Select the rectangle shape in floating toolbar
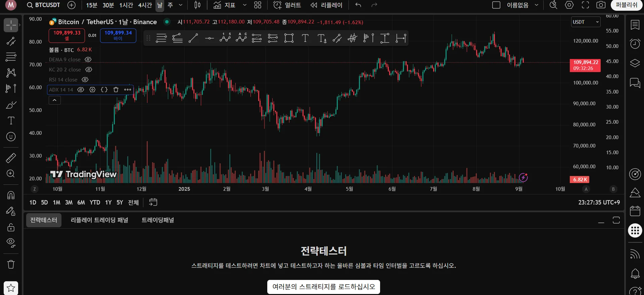 coord(289,38)
